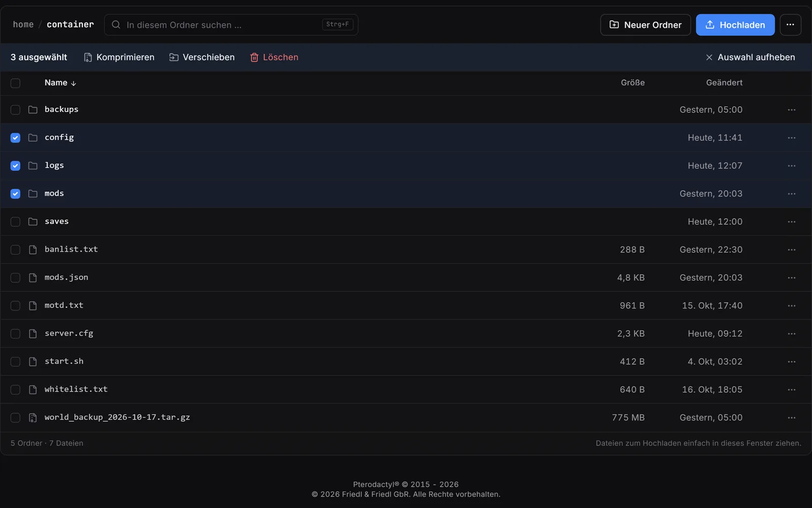Move selected items with Verschieben
Screen dimensions: 812x508
[202, 57]
